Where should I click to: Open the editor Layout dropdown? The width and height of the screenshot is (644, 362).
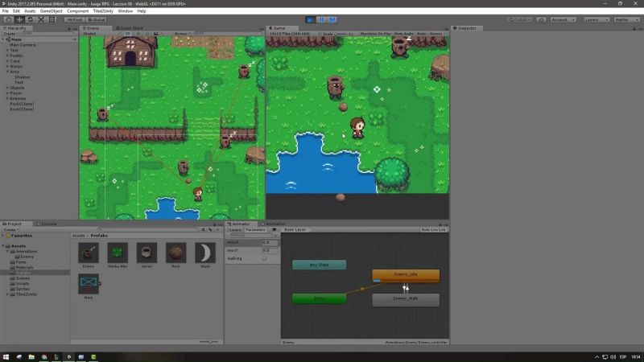[626, 19]
